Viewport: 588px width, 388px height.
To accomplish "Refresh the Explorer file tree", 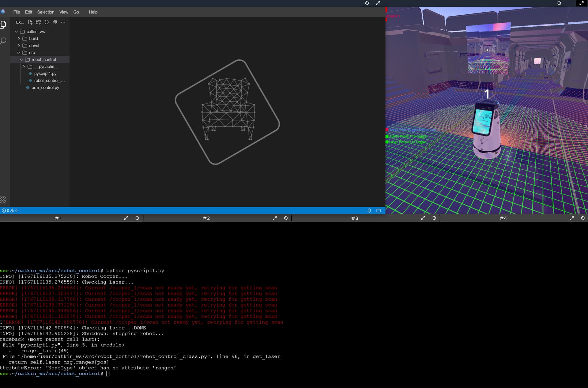I will tap(47, 22).
